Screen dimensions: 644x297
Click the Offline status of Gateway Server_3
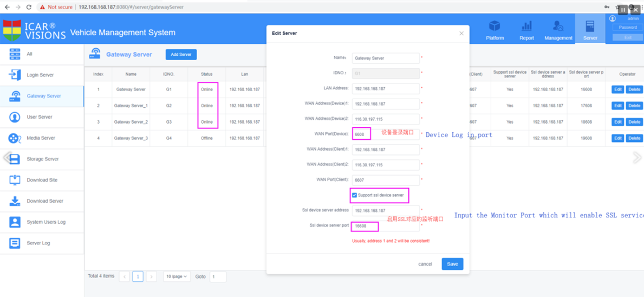(x=206, y=138)
